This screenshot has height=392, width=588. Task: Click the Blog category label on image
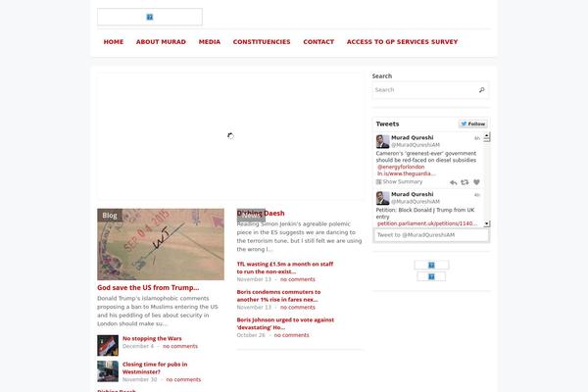[x=110, y=216]
